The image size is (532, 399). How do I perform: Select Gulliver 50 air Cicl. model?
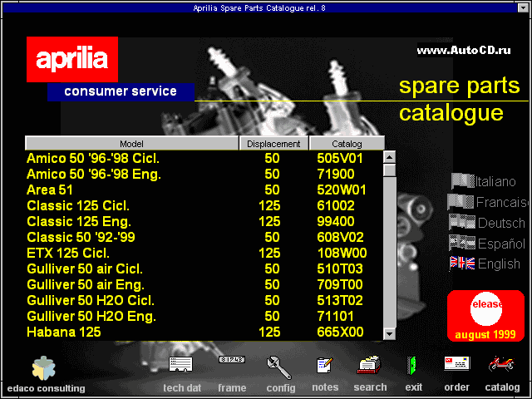[x=204, y=269]
